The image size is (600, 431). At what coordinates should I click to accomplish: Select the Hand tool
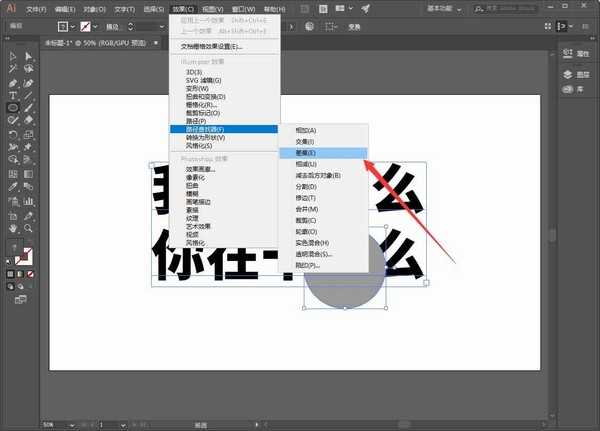tap(13, 229)
